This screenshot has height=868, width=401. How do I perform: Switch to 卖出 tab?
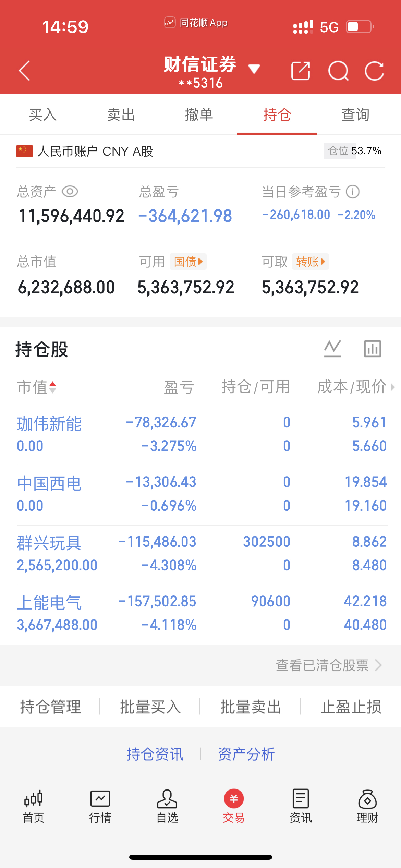pyautogui.click(x=121, y=114)
